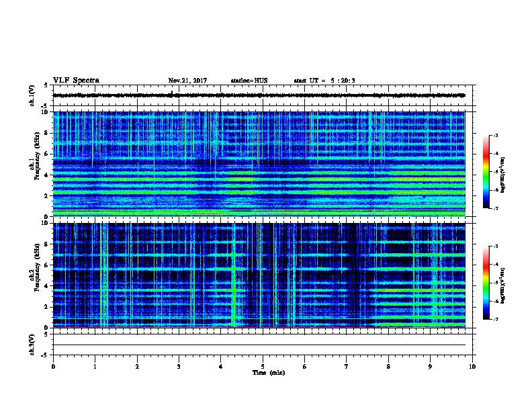Screen dimensions: 532x411
Task: Click time axis tick label 0
Action: [x=53, y=367]
